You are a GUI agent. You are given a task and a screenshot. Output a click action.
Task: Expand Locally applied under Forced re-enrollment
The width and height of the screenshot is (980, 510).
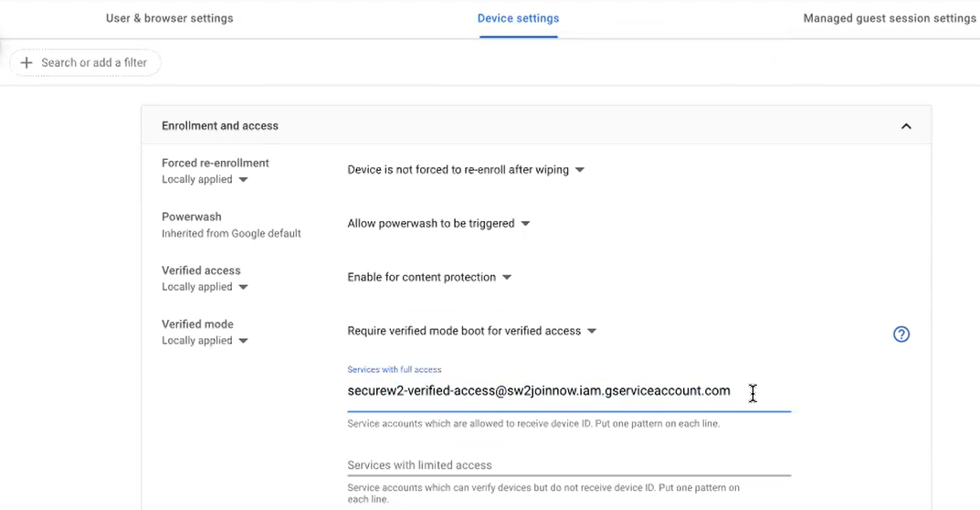(x=205, y=180)
